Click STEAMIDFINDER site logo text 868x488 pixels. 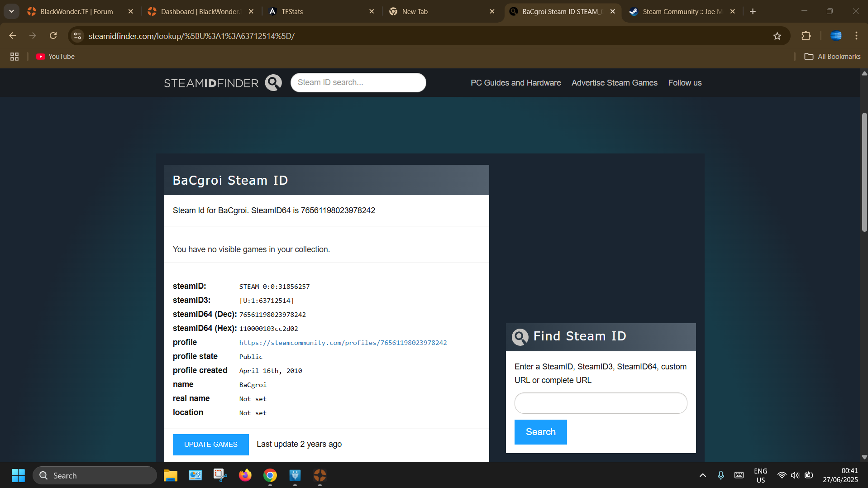[x=211, y=83]
